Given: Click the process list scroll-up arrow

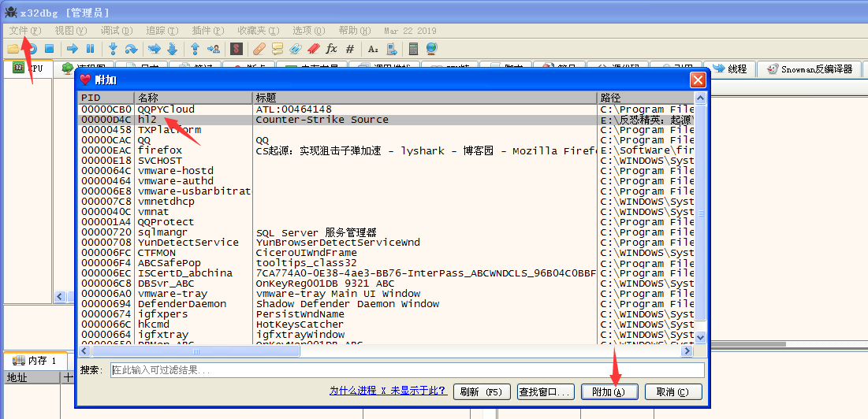Looking at the screenshot, I should tap(701, 98).
